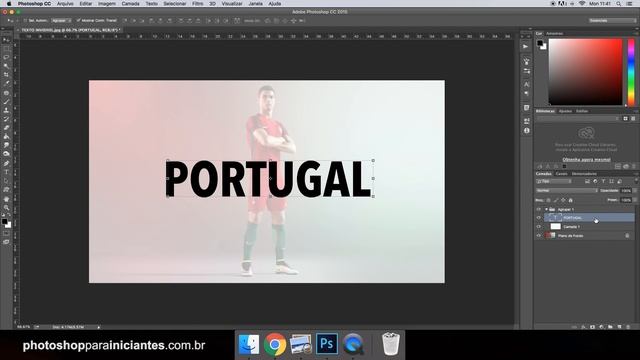
Task: Open Finder from the Dock
Action: tap(249, 344)
